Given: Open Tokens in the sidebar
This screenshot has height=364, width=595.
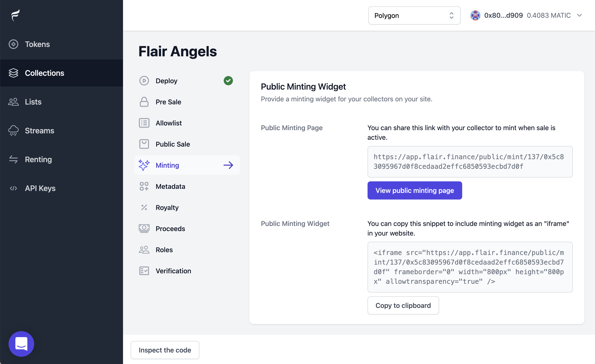Looking at the screenshot, I should 61,44.
